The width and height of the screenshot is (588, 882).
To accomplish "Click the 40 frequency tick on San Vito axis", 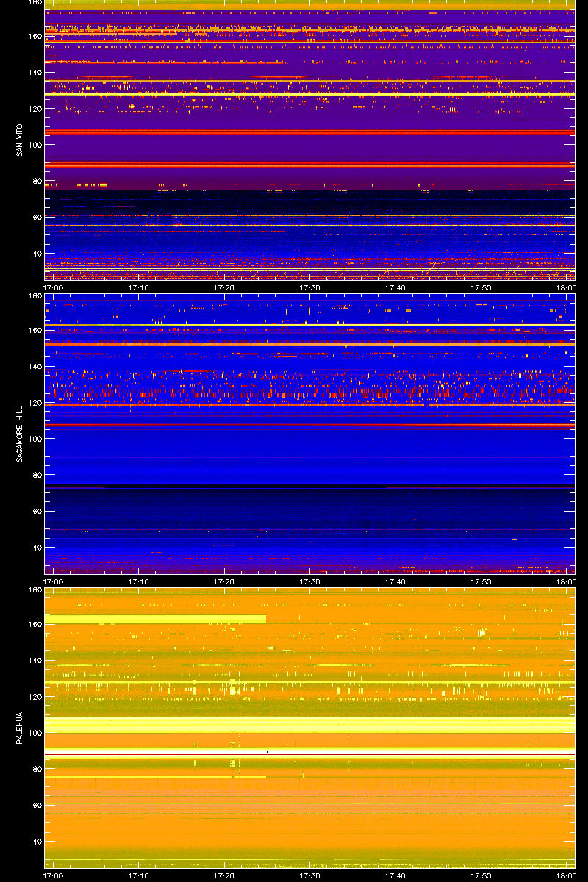I will (x=36, y=254).
